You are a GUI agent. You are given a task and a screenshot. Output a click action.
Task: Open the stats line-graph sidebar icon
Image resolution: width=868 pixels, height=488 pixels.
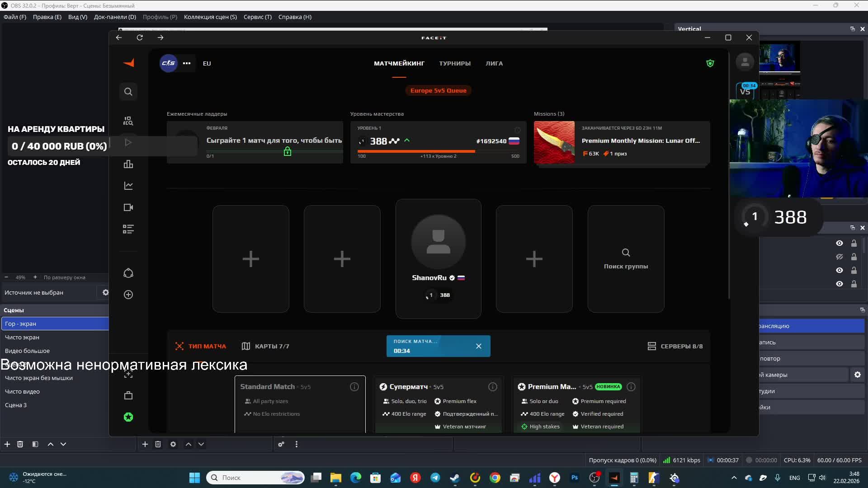click(x=128, y=186)
